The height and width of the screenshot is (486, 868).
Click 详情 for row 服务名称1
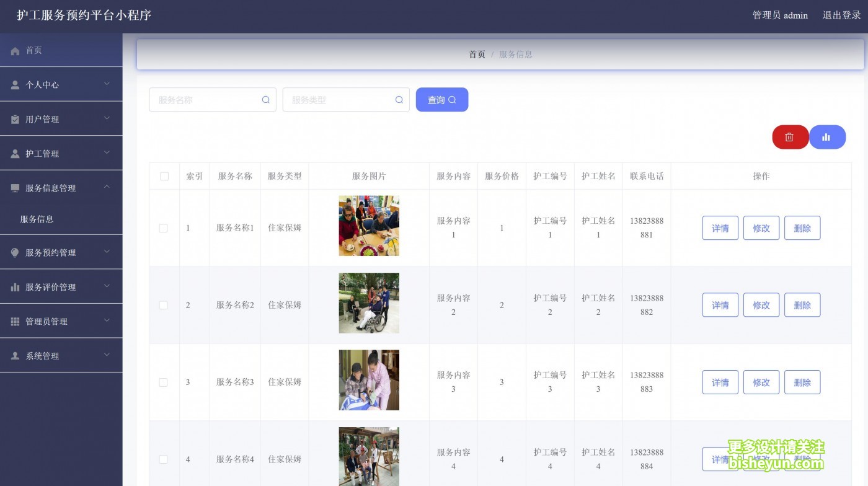tap(720, 228)
